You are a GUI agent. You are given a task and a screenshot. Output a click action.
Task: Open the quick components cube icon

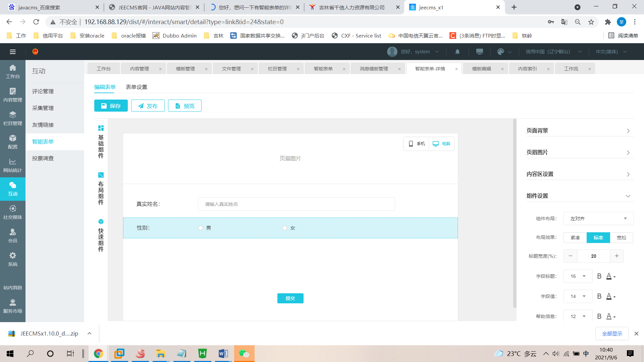(101, 222)
